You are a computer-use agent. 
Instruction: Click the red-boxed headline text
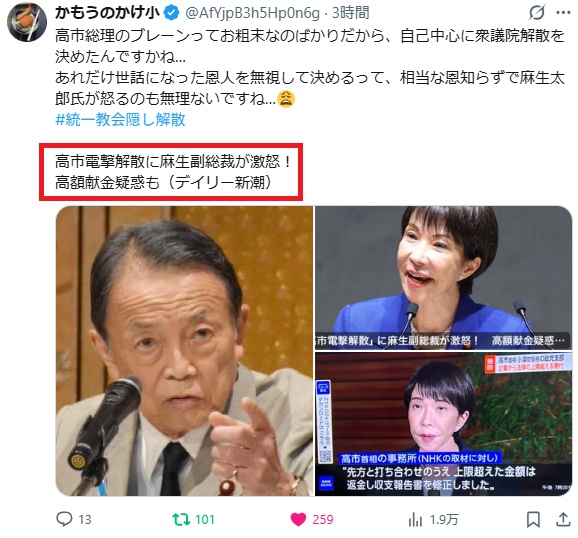click(171, 172)
